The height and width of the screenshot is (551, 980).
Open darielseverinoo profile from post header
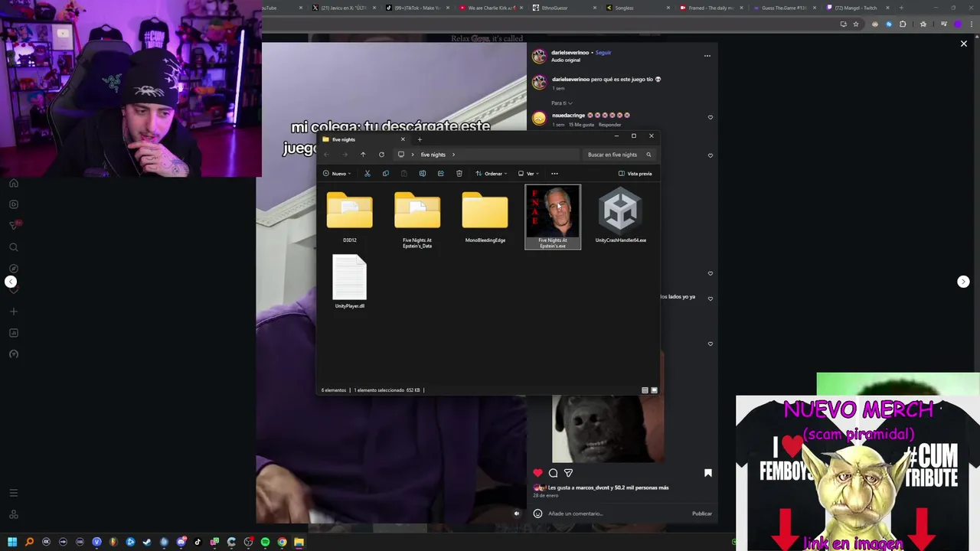[570, 53]
